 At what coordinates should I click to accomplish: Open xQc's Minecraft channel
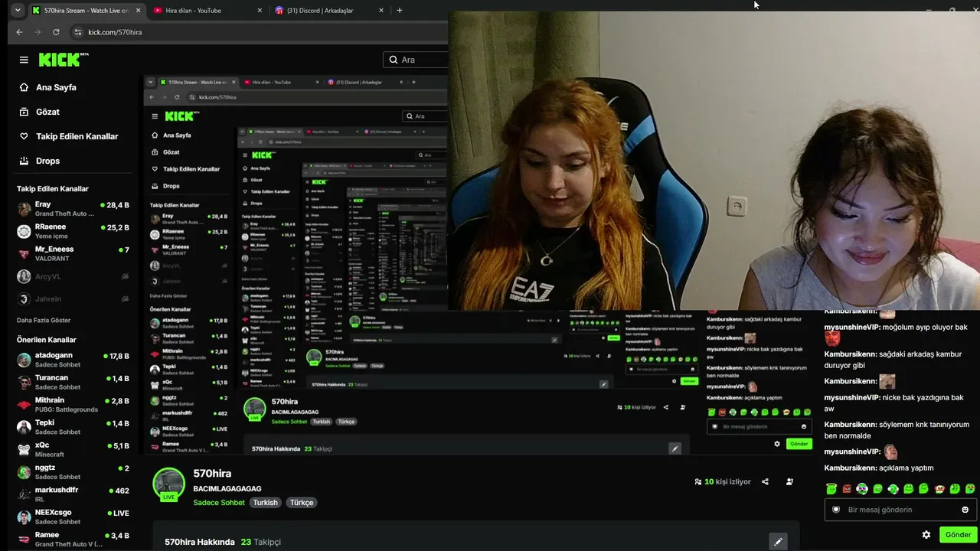(73, 449)
